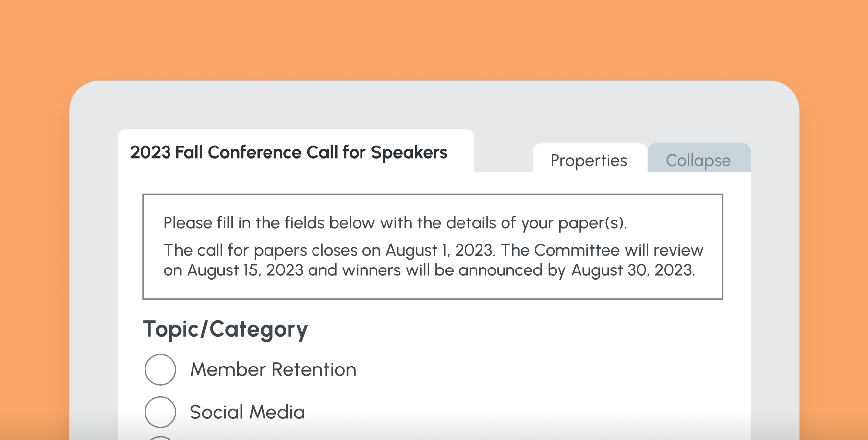This screenshot has height=440, width=868.
Task: Click the word "Conference" in the form title
Action: pos(255,152)
